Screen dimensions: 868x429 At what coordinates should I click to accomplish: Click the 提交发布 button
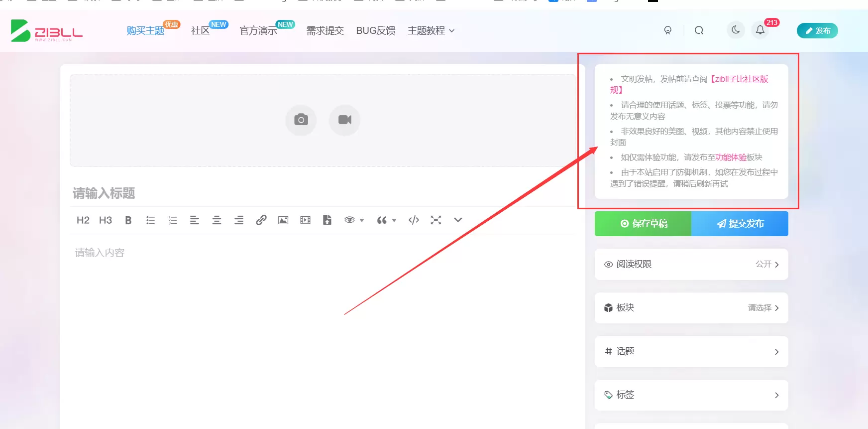[x=740, y=224]
